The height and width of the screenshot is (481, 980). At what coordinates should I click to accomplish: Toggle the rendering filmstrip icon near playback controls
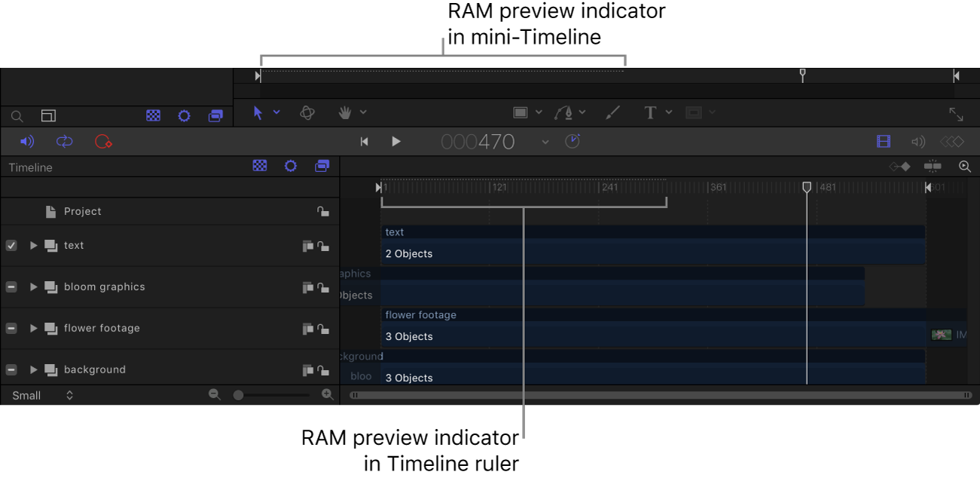click(884, 141)
